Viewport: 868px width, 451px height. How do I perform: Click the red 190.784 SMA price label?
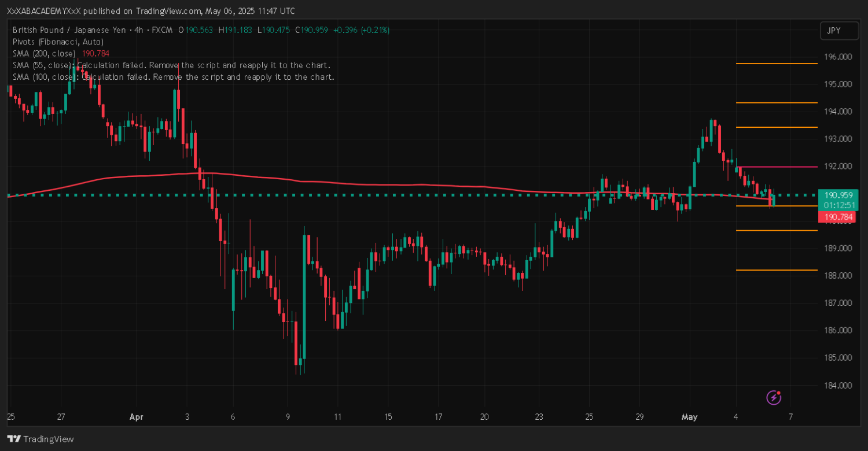(837, 217)
